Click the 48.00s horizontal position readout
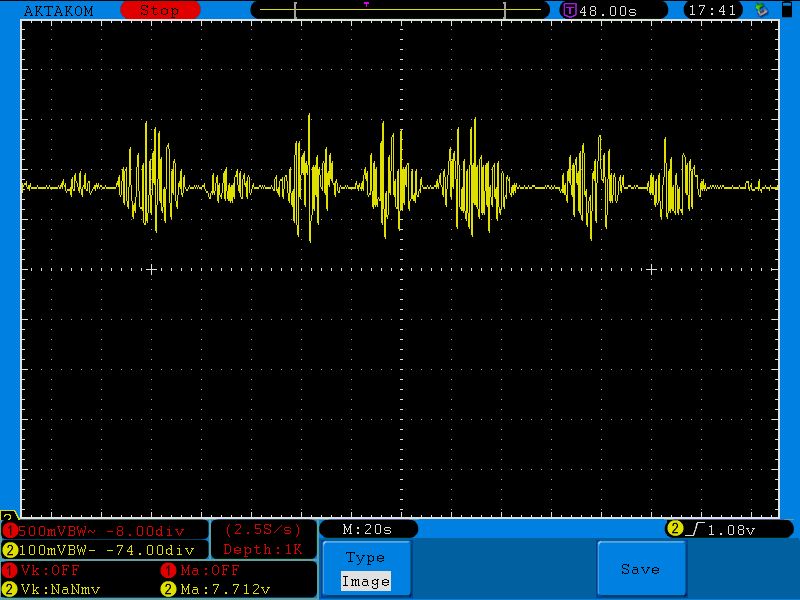The image size is (800, 600). (608, 11)
